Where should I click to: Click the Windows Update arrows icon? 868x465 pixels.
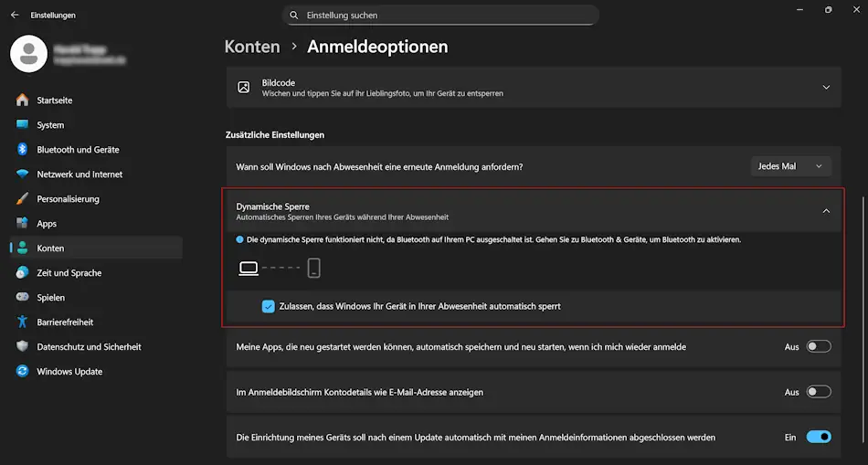point(22,372)
